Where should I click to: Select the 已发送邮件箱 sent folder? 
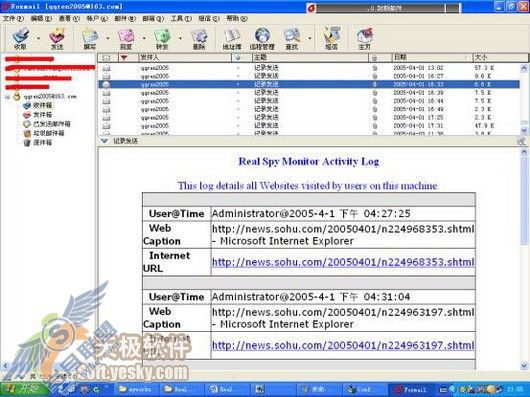tap(47, 124)
